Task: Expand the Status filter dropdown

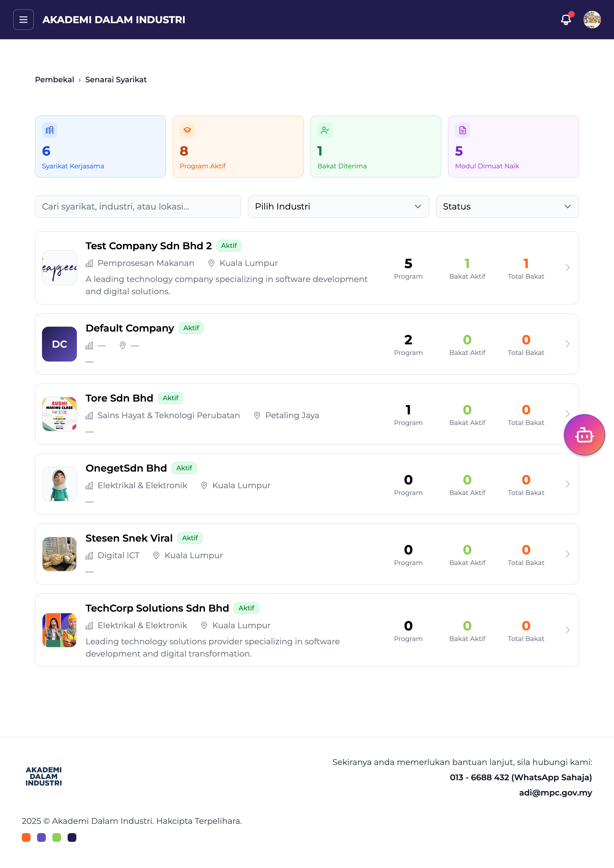Action: [507, 207]
